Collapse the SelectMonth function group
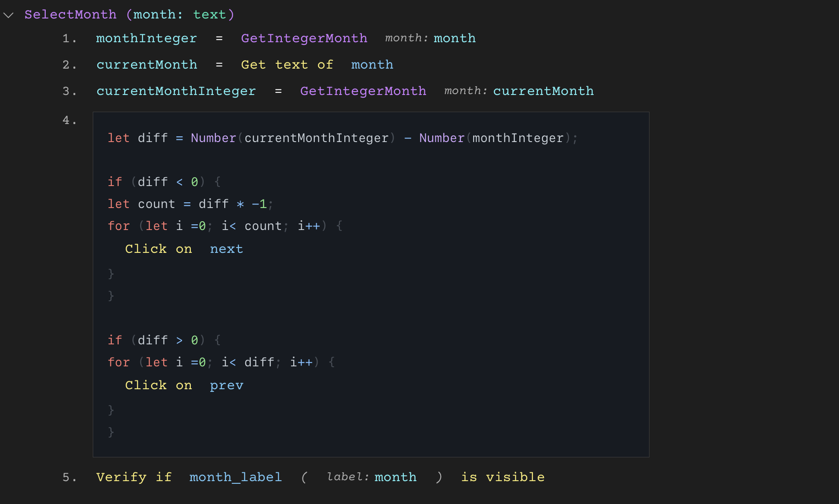This screenshot has height=504, width=839. [x=8, y=15]
